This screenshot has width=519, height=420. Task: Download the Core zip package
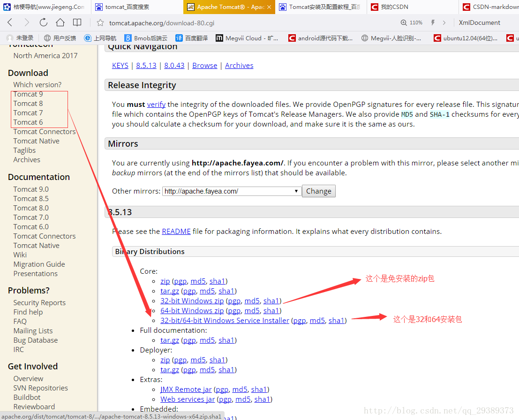click(x=165, y=281)
